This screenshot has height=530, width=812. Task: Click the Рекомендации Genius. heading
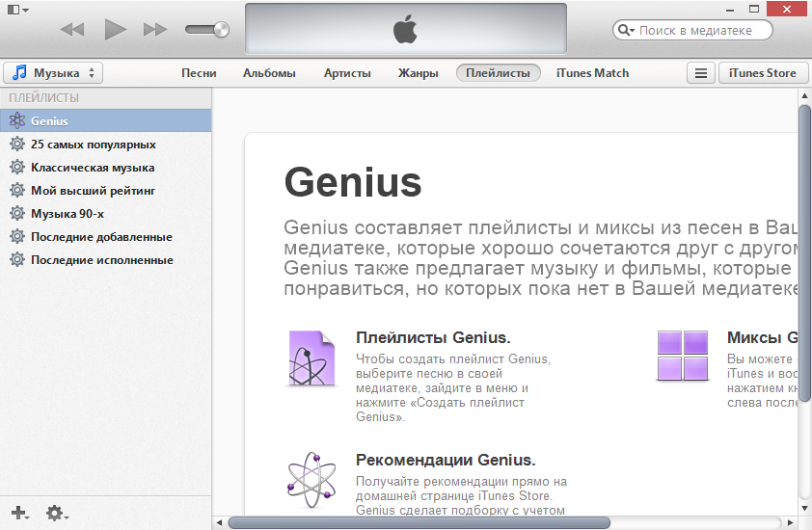click(446, 460)
